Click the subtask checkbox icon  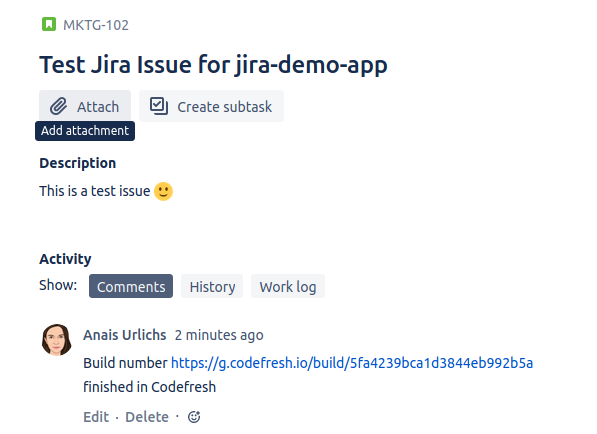coord(158,106)
